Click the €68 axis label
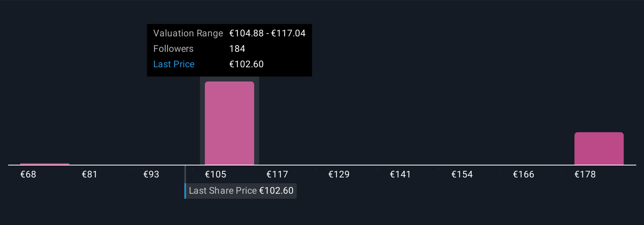The width and height of the screenshot is (644, 225). click(28, 174)
